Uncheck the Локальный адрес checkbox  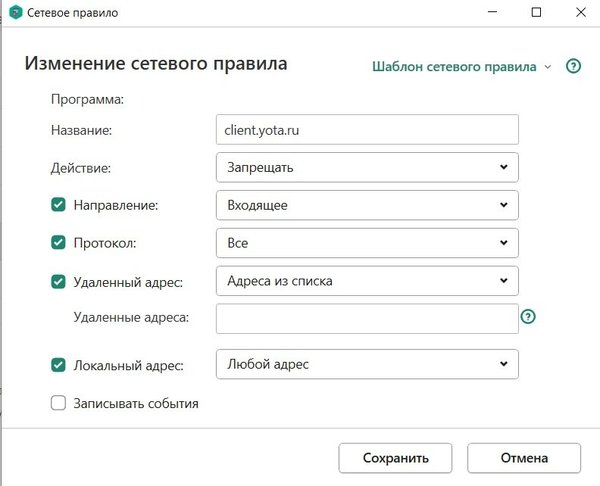tap(58, 365)
